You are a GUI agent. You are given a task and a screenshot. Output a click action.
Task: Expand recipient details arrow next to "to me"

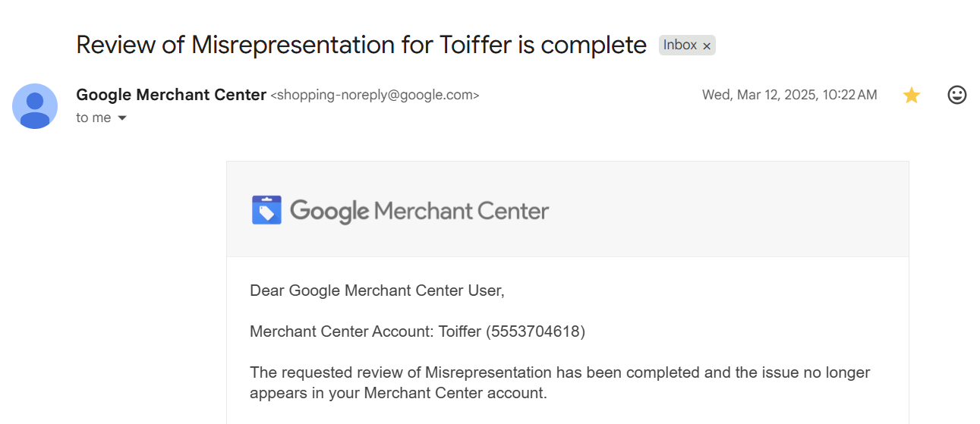pos(121,118)
